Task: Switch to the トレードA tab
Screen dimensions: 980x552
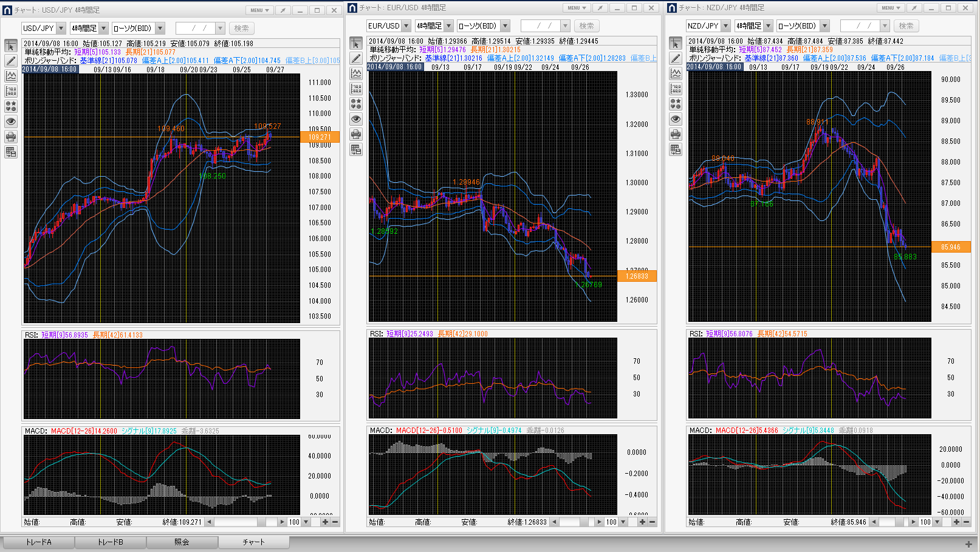Action: click(38, 542)
